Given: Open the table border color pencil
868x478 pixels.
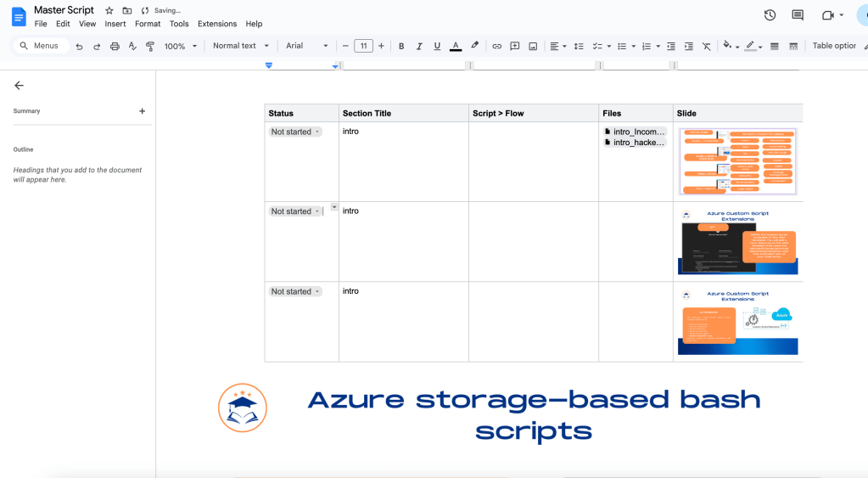Looking at the screenshot, I should [753, 46].
